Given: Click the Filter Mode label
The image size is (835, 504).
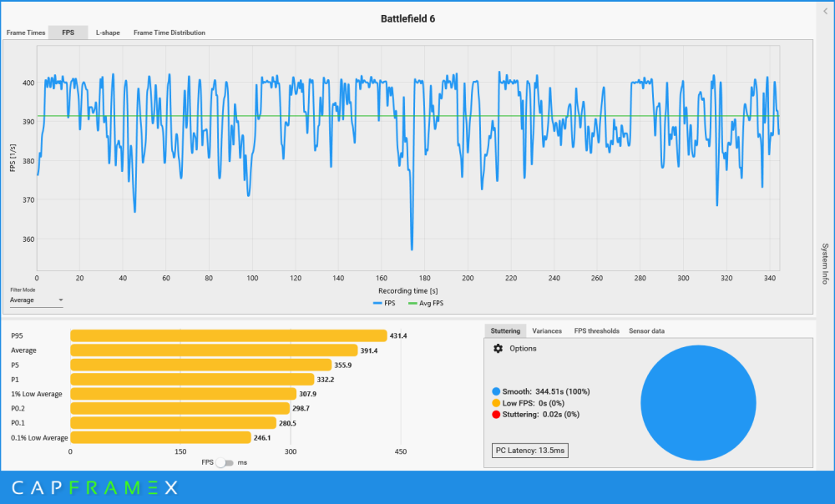Looking at the screenshot, I should [23, 290].
